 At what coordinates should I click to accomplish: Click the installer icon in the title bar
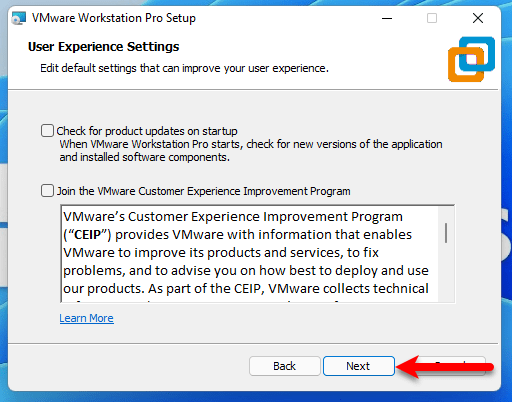(x=19, y=18)
